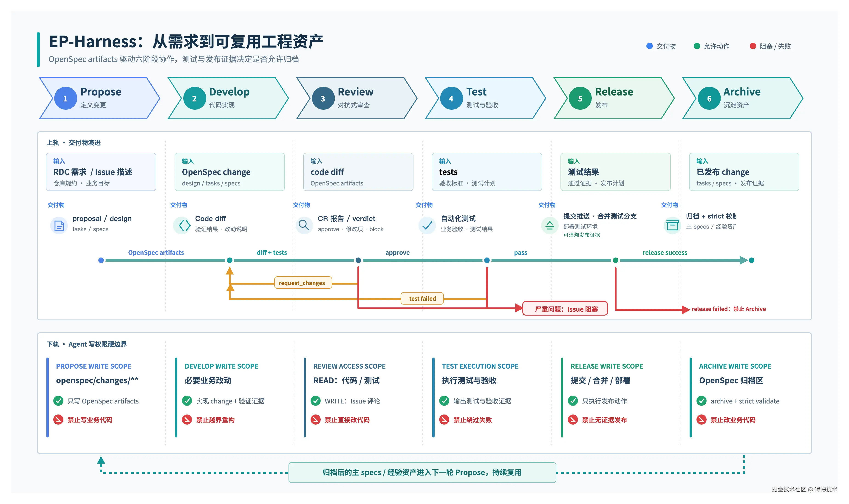Click the number 4 circle in Test
Screen dimensions: 849x504
451,98
